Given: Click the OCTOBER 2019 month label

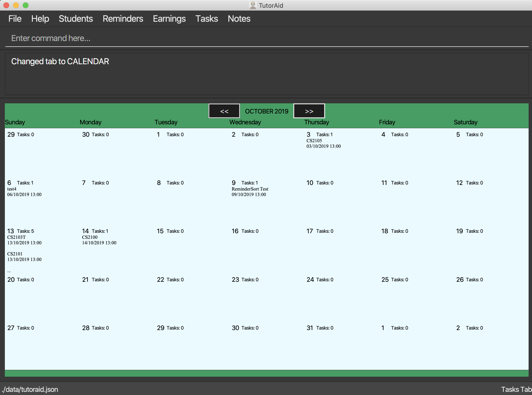Looking at the screenshot, I should pos(266,111).
